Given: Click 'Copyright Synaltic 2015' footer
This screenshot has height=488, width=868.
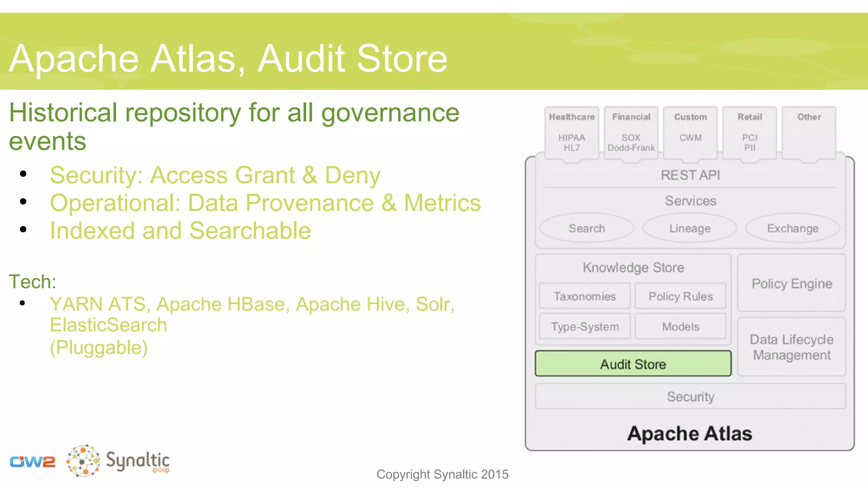Looking at the screenshot, I should 442,474.
